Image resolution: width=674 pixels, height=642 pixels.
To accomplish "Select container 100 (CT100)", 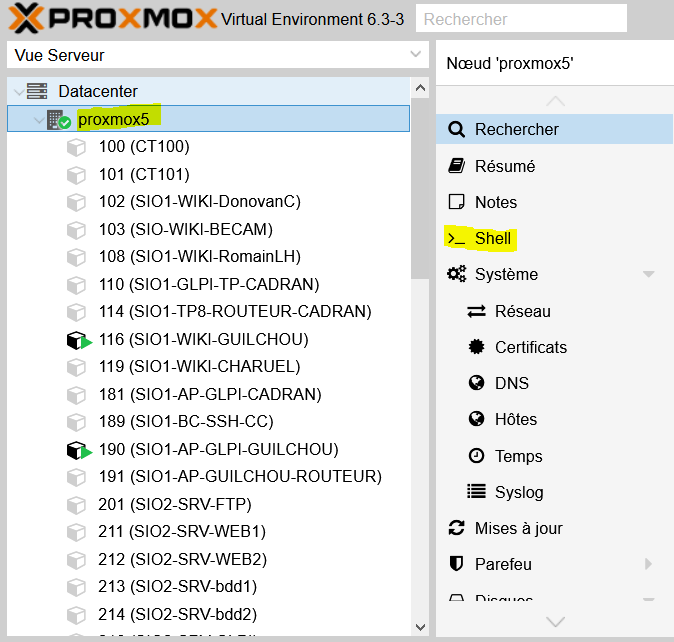I will 143,146.
